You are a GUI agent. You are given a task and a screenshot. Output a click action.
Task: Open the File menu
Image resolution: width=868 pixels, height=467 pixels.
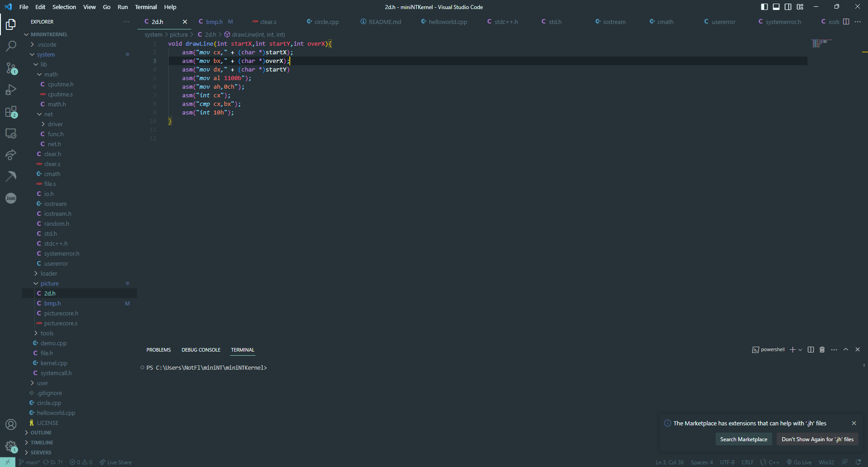(x=24, y=7)
